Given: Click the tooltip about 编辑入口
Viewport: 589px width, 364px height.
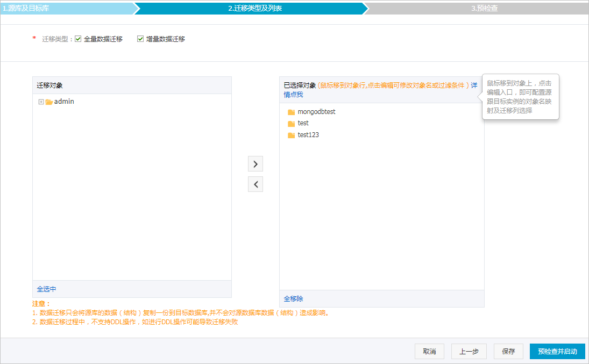Looking at the screenshot, I should tap(521, 97).
